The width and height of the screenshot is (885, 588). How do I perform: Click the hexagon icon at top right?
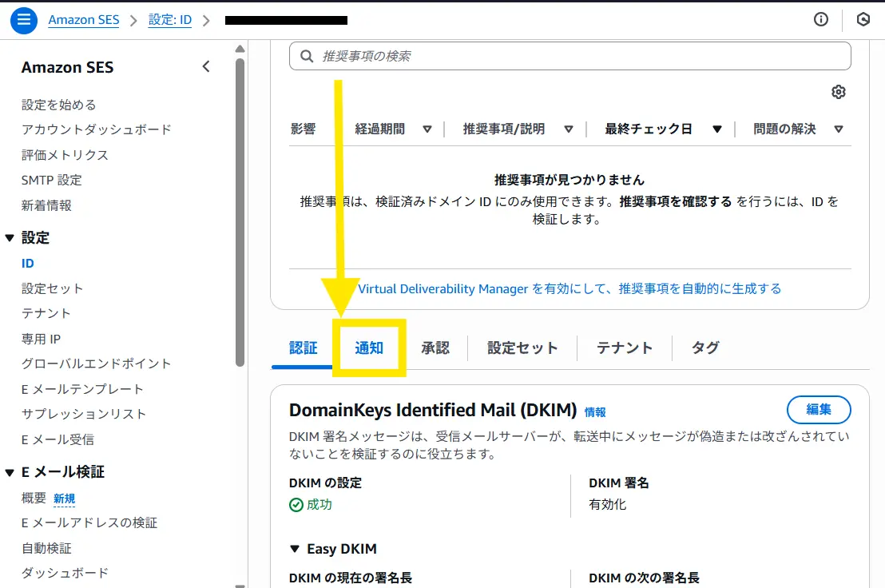coord(863,20)
